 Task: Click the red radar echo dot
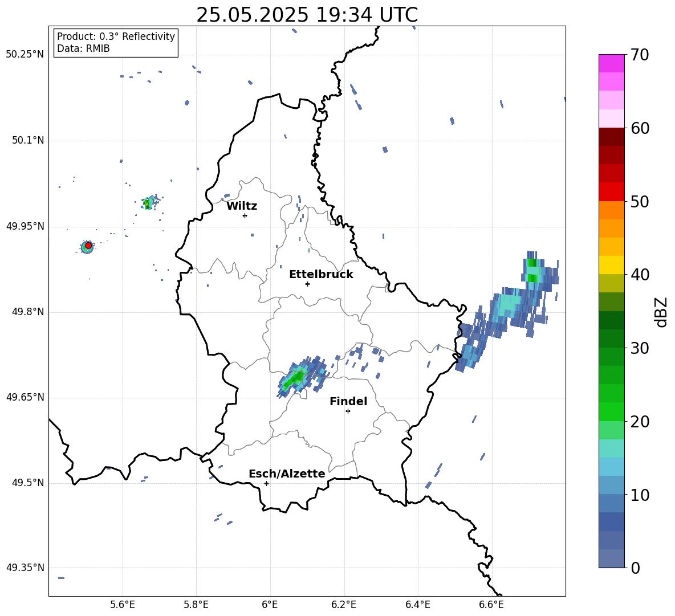pos(88,246)
